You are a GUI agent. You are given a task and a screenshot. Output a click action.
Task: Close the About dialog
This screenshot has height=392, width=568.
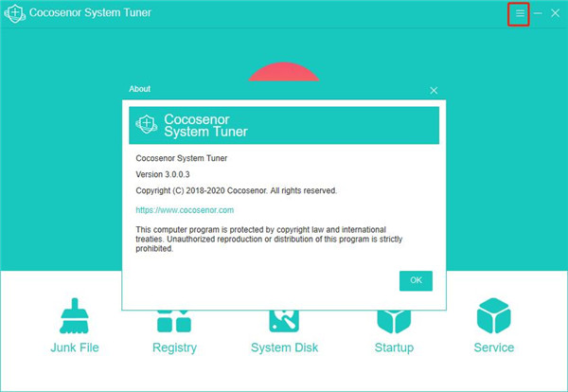pos(434,90)
